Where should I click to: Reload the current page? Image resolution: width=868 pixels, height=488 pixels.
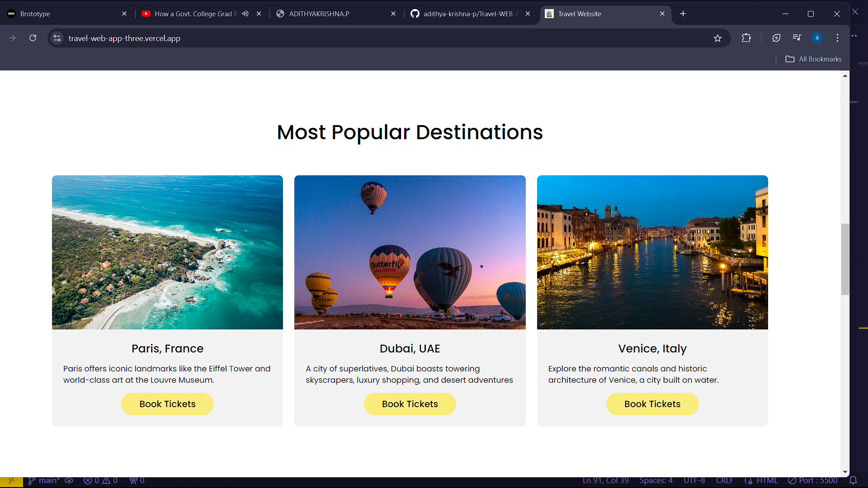(33, 38)
